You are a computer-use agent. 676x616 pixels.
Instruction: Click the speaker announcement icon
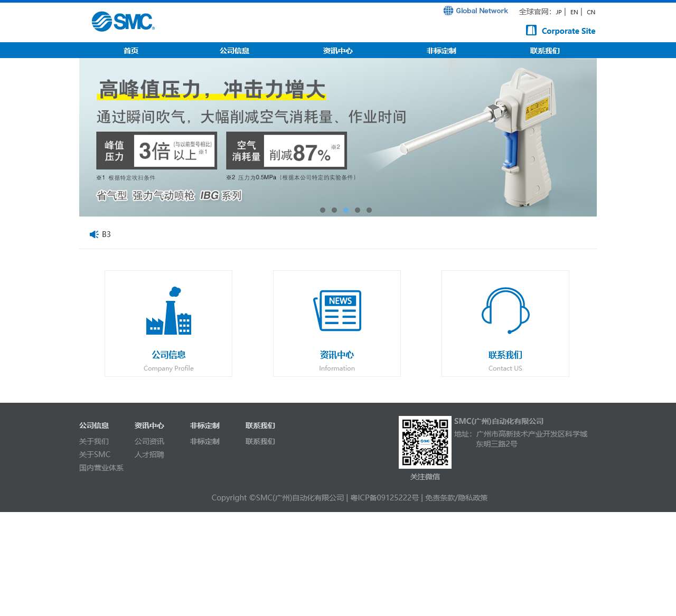pos(94,234)
